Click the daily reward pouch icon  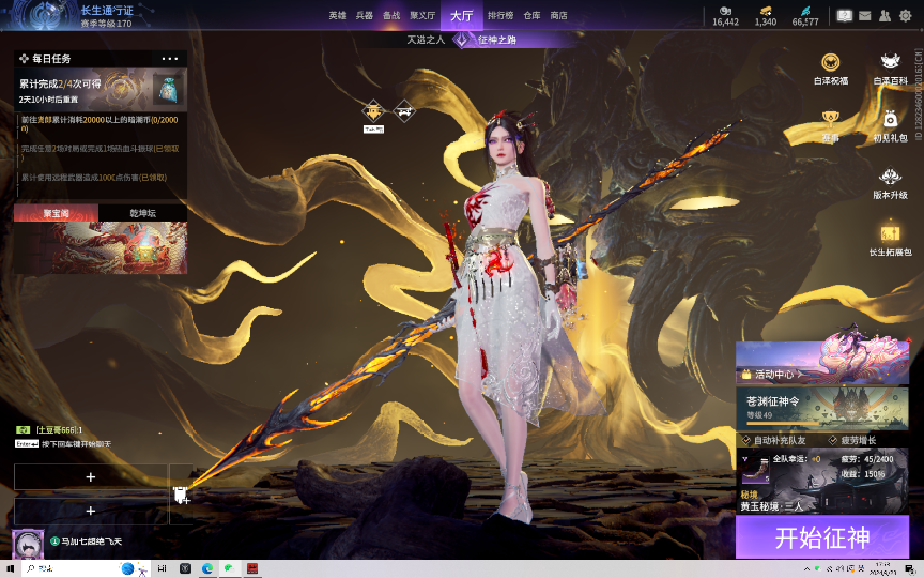[x=168, y=89]
